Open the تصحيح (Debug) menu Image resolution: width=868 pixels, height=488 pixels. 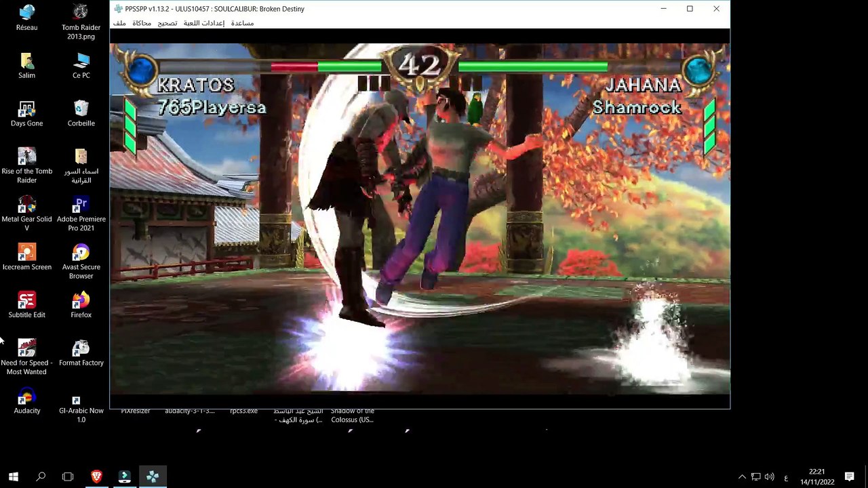[167, 23]
